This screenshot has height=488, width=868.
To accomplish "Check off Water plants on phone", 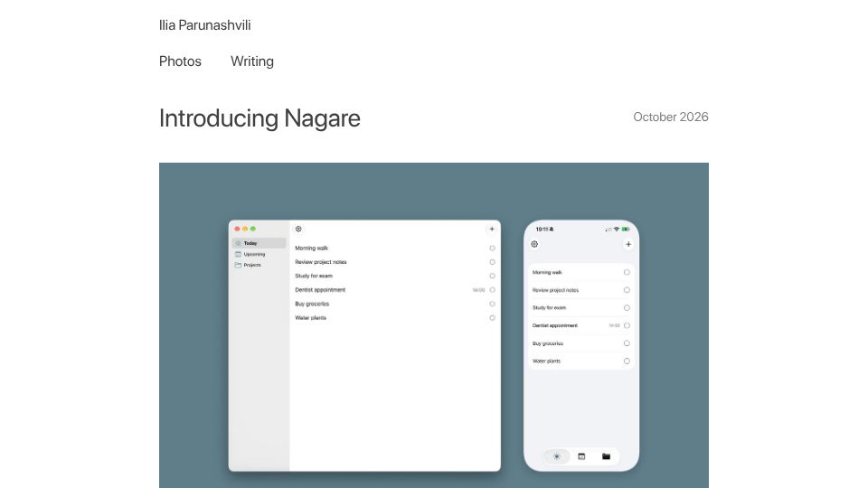I will (627, 361).
